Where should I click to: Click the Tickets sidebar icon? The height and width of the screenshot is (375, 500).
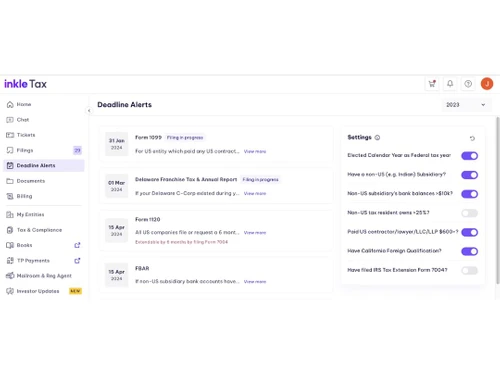[x=10, y=135]
